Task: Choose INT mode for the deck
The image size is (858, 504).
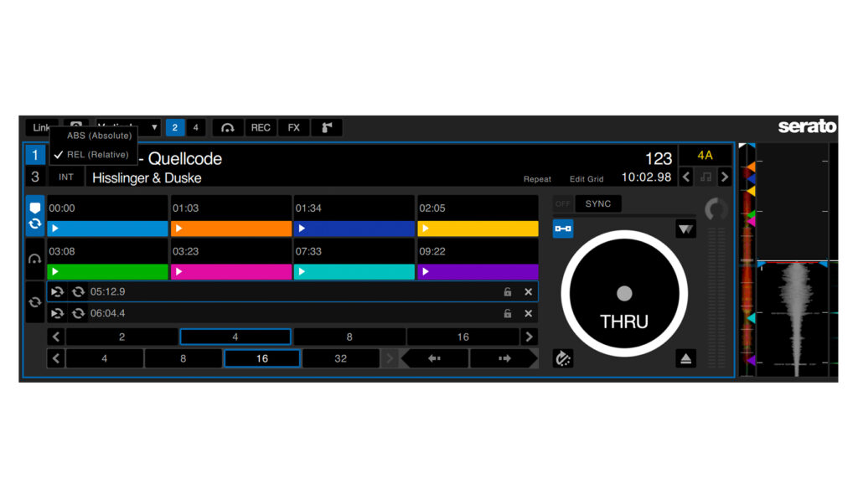Action: [x=66, y=177]
